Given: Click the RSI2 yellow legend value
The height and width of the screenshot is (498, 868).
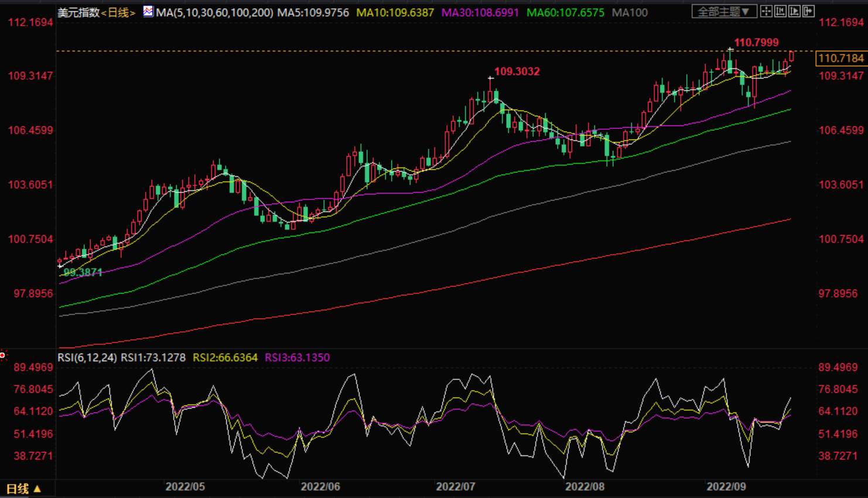Looking at the screenshot, I should pos(225,358).
